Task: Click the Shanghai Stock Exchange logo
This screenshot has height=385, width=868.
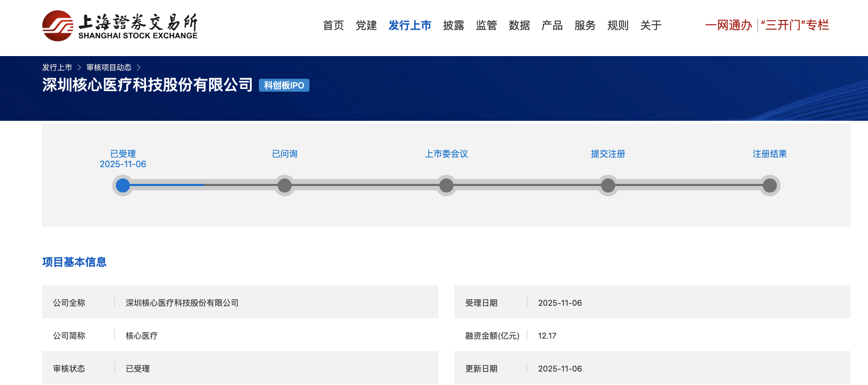Action: pos(120,26)
